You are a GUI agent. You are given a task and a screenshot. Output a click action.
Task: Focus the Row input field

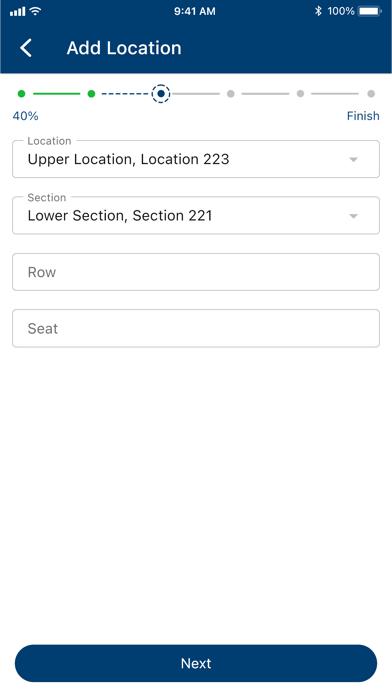pos(196,272)
